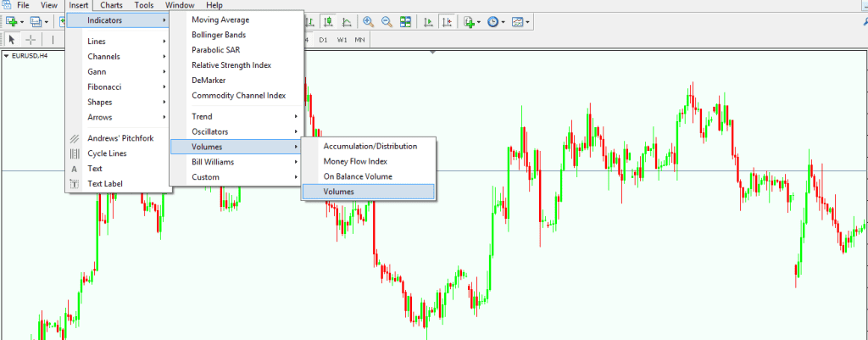This screenshot has height=340, width=868.
Task: Open the Charts menu
Action: pyautogui.click(x=111, y=5)
